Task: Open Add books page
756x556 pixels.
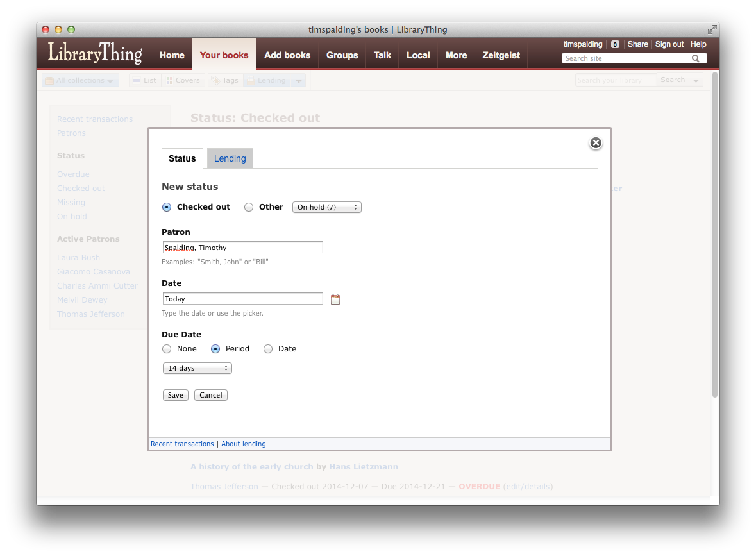Action: click(287, 55)
